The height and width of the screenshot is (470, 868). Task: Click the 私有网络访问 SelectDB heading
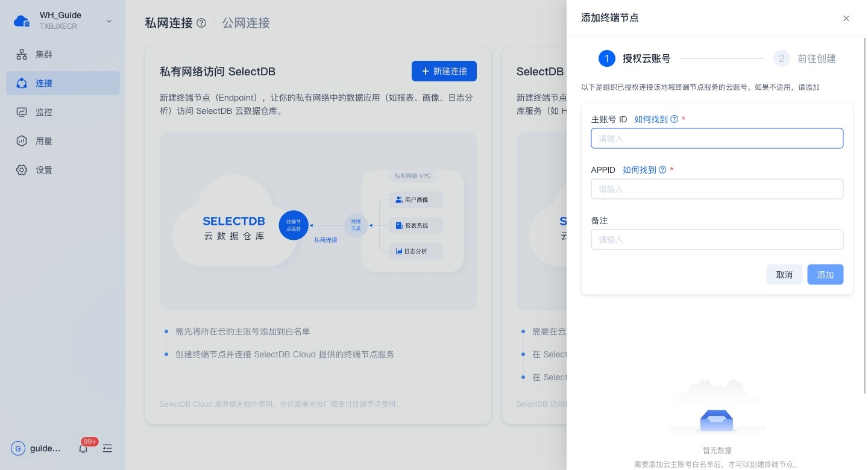click(x=218, y=72)
